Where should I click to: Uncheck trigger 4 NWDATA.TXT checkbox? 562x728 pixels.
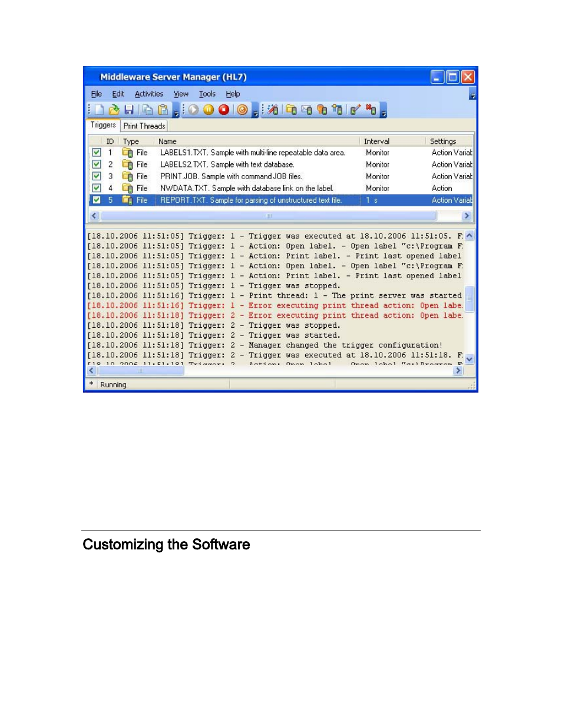point(97,188)
